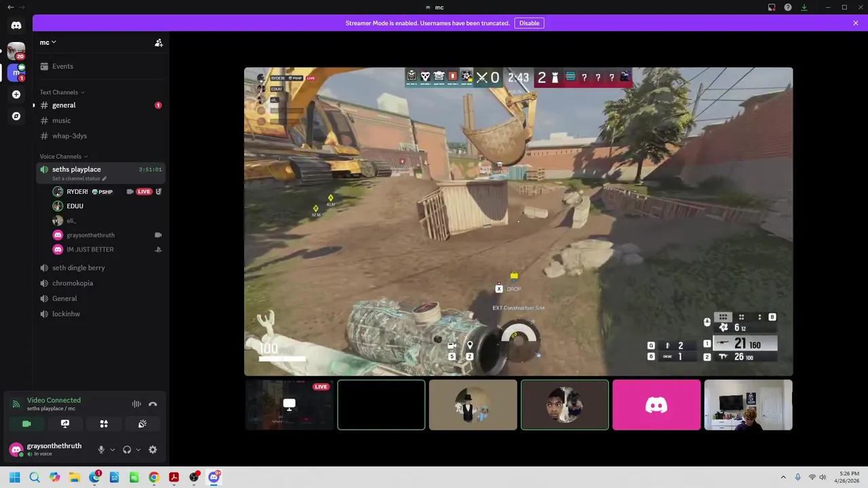This screenshot has height=488, width=868.
Task: Toggle camera off with the green video button
Action: tap(26, 424)
